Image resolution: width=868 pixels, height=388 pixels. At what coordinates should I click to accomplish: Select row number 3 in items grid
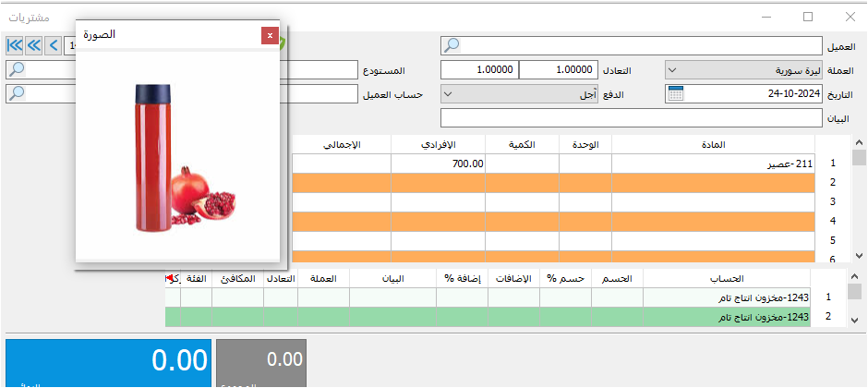point(832,202)
